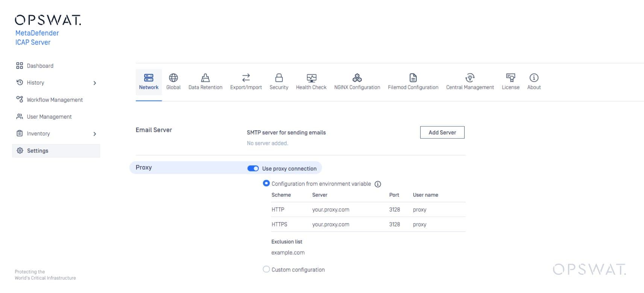Image resolution: width=644 pixels, height=293 pixels.
Task: Expand the Inventory submenu chevron
Action: pyautogui.click(x=95, y=134)
